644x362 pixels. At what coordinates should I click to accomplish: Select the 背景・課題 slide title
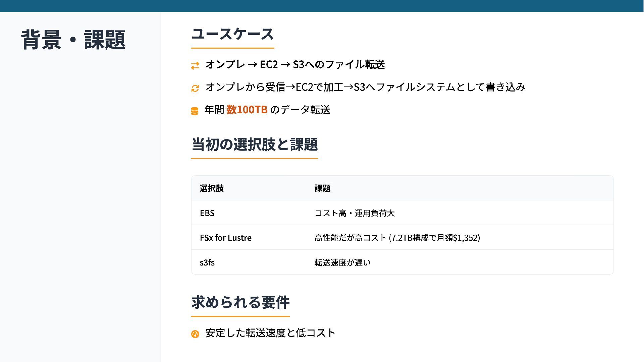pyautogui.click(x=73, y=40)
